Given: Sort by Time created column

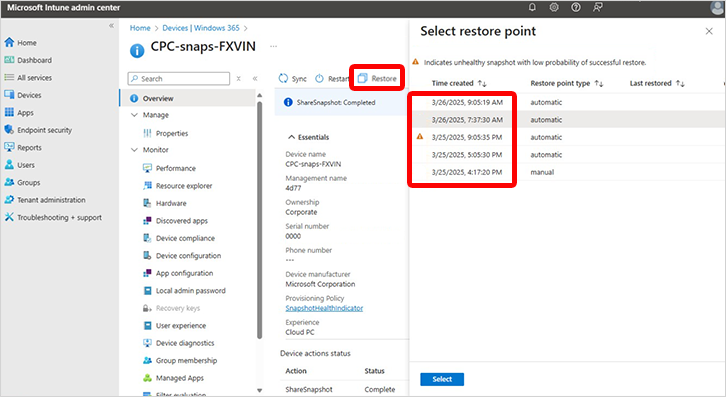Looking at the screenshot, I should tap(459, 83).
